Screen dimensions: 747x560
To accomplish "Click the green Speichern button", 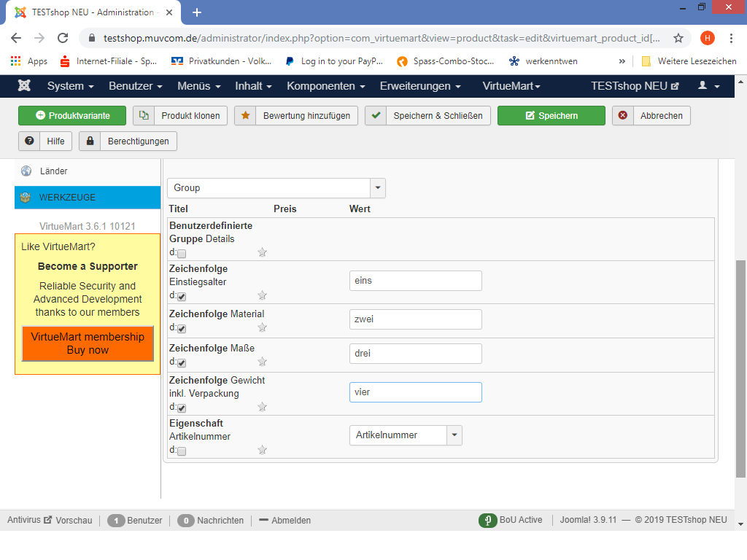I will [551, 116].
